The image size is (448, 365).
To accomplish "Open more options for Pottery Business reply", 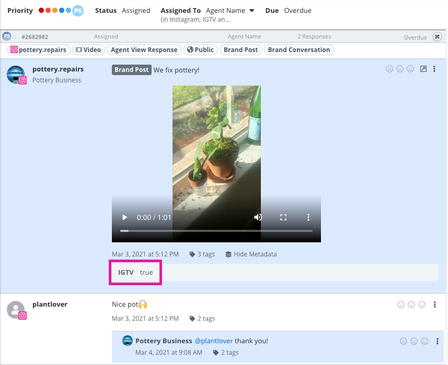I will click(x=437, y=341).
